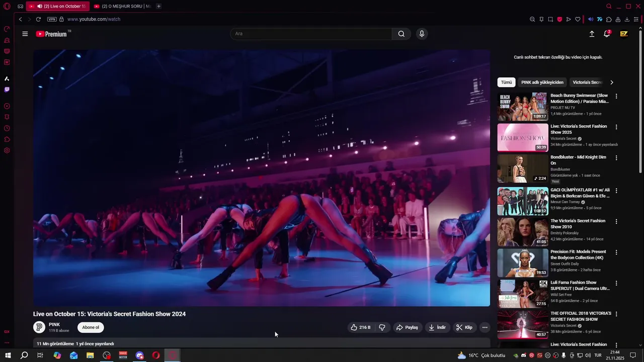Open the Luli Fama Fashion Show thumbnail
The height and width of the screenshot is (362, 644).
pos(523,294)
